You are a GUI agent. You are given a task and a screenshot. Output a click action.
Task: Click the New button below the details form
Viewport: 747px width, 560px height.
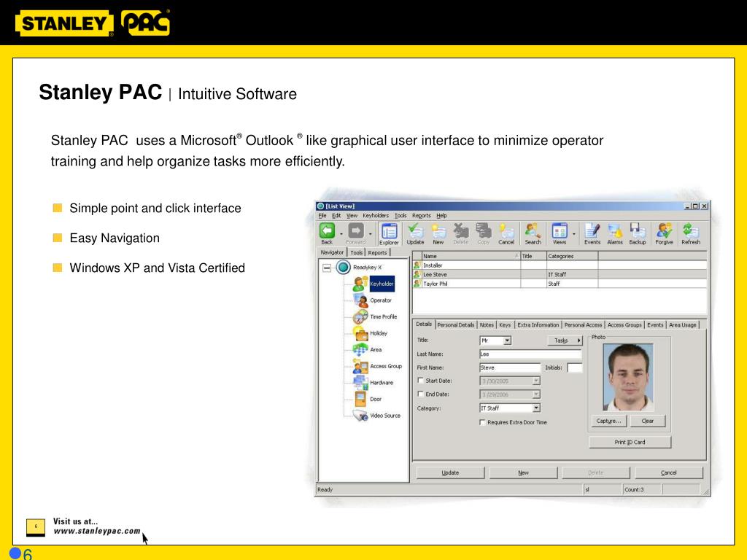coord(523,472)
